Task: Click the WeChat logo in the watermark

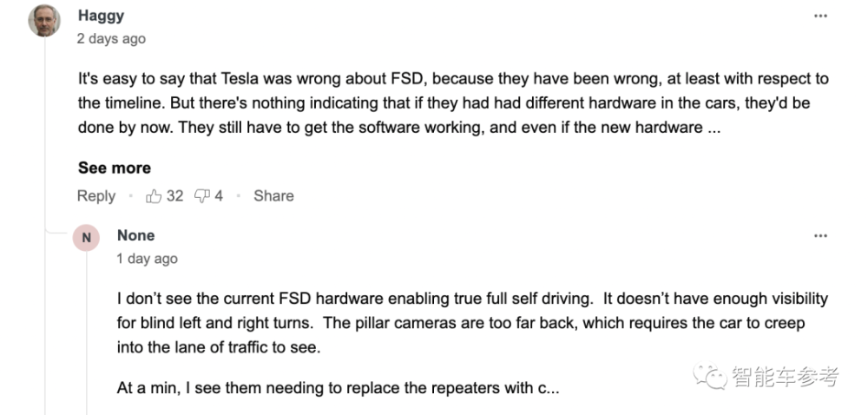Action: pyautogui.click(x=709, y=375)
